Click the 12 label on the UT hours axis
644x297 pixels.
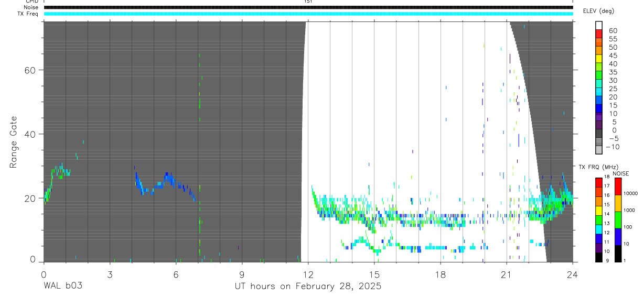(x=308, y=273)
